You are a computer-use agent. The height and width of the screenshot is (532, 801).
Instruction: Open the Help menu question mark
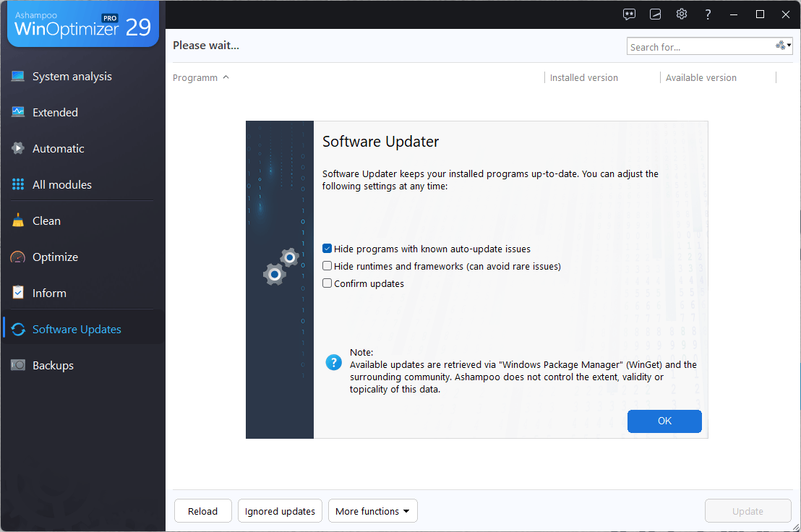pyautogui.click(x=708, y=14)
